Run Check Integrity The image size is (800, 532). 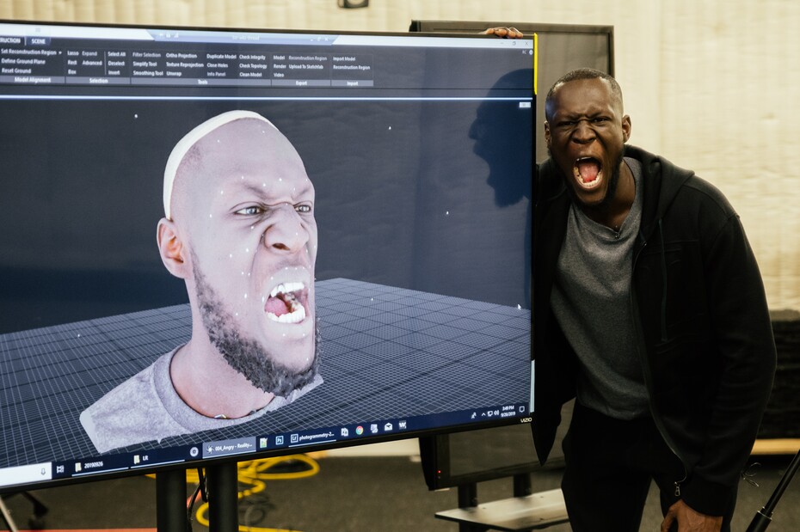tap(253, 57)
